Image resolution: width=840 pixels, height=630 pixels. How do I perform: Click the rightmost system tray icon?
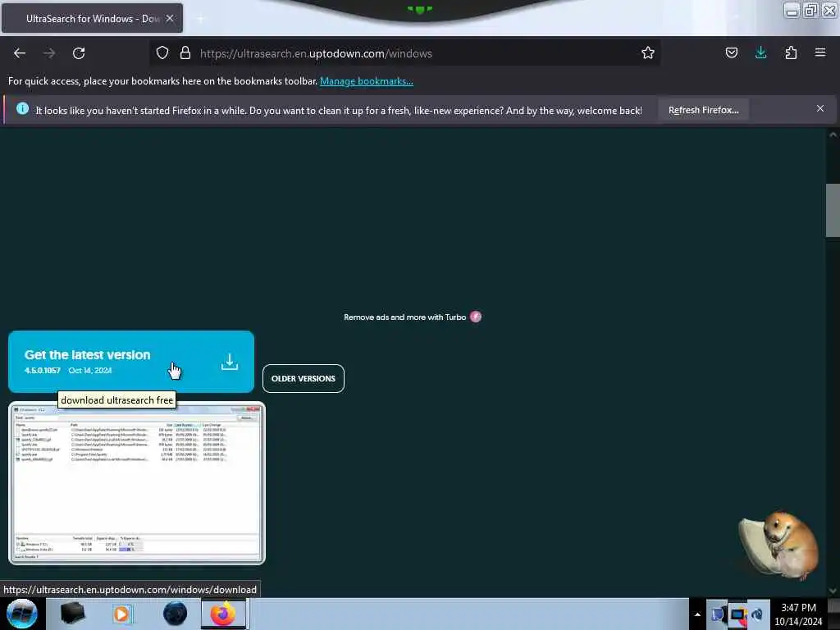click(757, 614)
